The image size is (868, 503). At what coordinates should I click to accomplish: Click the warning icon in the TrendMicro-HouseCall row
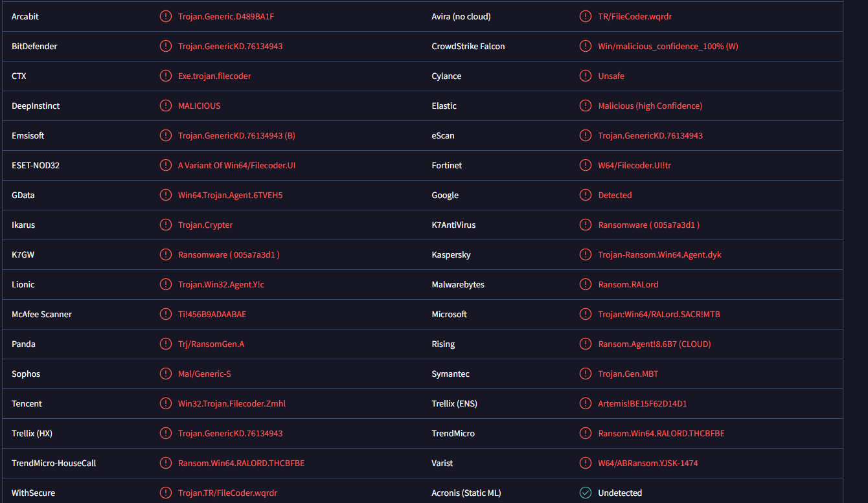[166, 463]
